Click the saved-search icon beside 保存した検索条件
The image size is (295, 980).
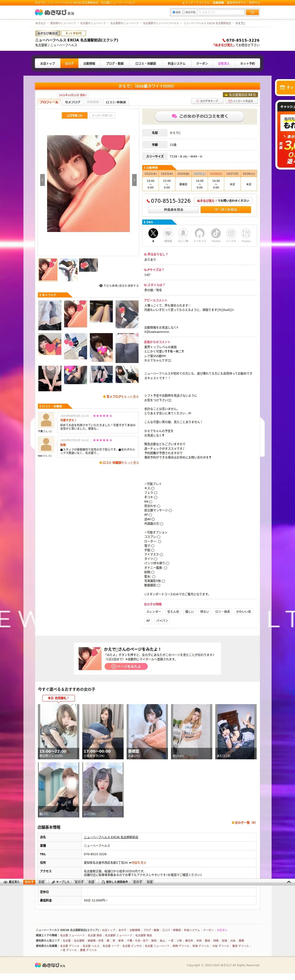point(103,882)
